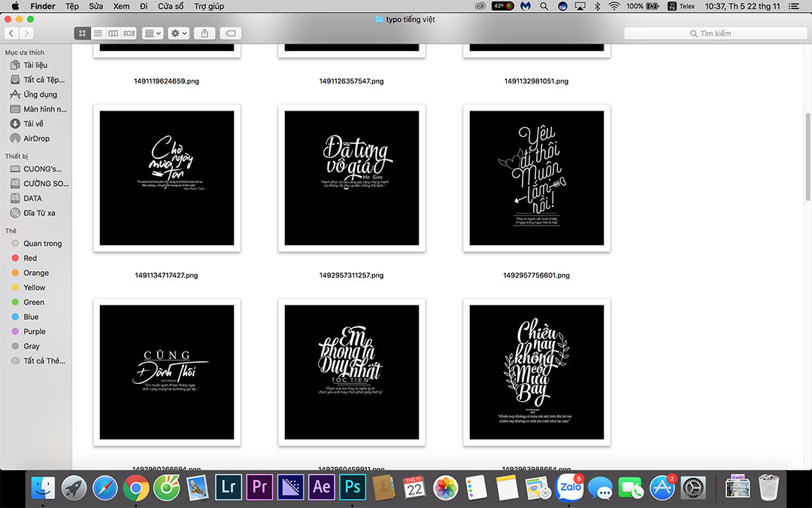
Task: Switch to icon view
Action: (x=82, y=33)
